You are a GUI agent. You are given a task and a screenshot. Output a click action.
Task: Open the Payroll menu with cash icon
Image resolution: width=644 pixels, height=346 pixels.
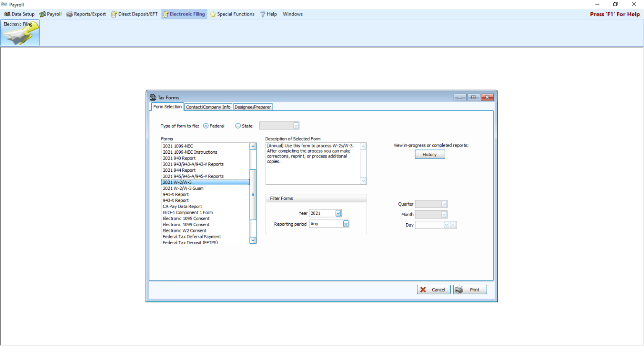pyautogui.click(x=51, y=14)
